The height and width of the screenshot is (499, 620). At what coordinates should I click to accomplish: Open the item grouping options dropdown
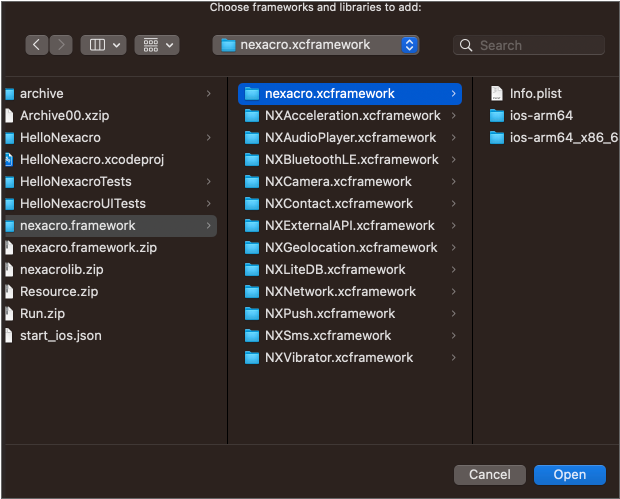click(157, 45)
